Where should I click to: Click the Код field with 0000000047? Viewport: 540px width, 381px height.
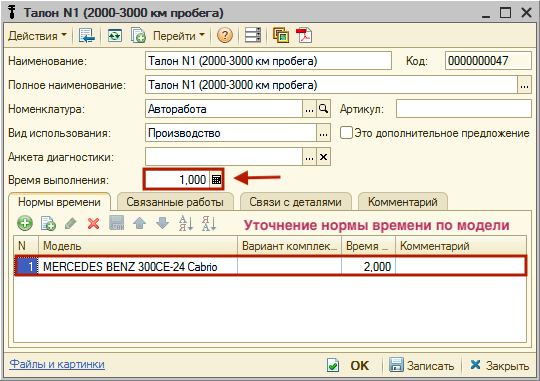click(x=488, y=61)
